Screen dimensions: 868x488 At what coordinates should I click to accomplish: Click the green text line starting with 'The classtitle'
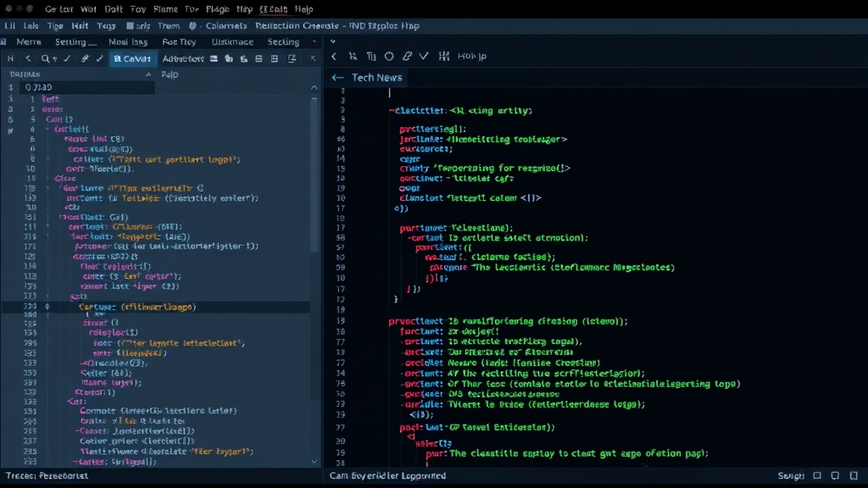(x=578, y=453)
